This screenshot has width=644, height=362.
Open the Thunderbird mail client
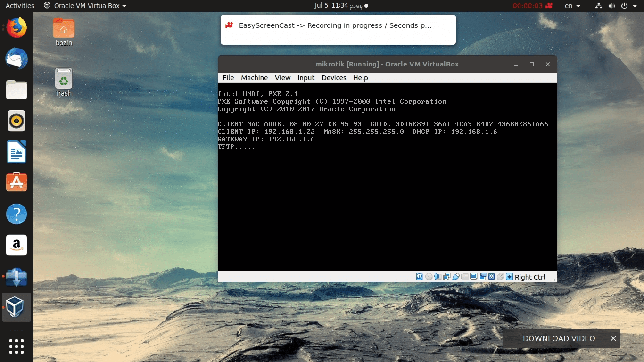click(x=17, y=58)
